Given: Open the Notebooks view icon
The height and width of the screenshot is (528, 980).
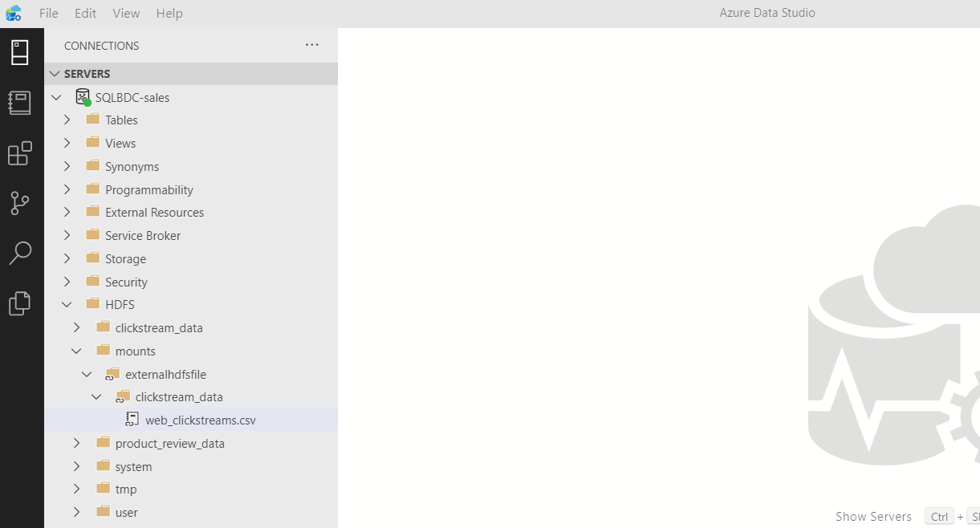Looking at the screenshot, I should point(22,102).
